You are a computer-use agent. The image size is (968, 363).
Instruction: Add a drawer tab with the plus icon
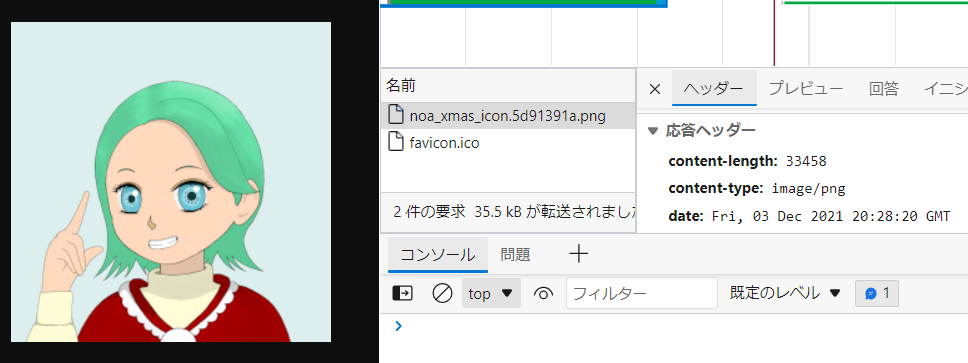click(578, 254)
